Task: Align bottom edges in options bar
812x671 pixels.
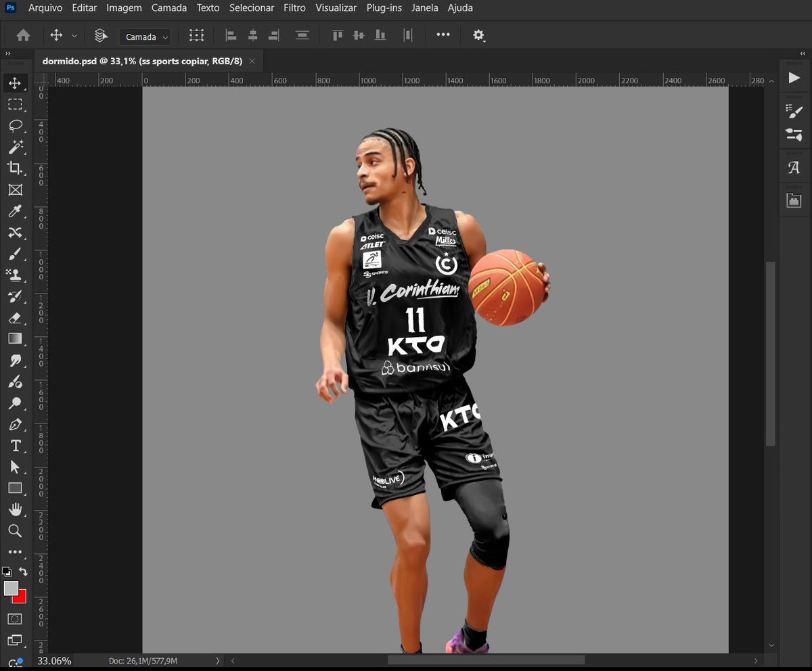Action: click(x=380, y=35)
